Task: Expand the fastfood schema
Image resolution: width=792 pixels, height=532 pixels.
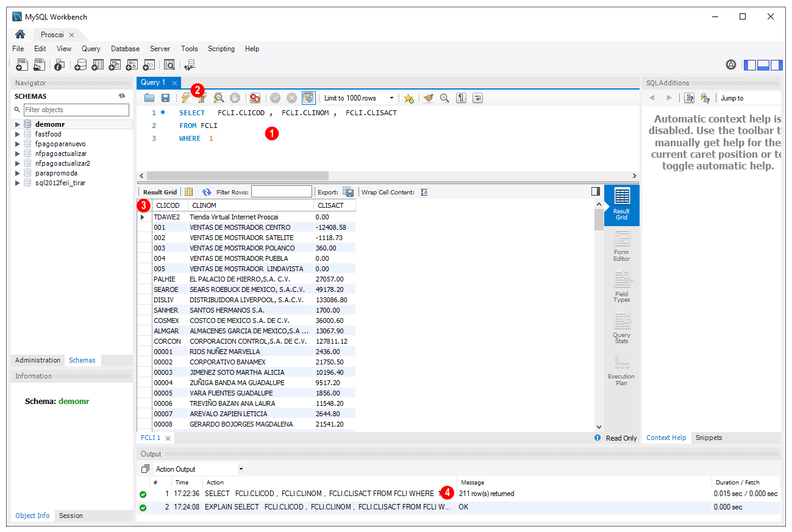Action: 18,134
